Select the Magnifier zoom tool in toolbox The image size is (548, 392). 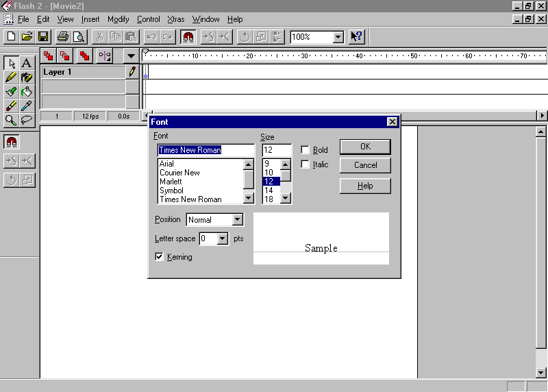[x=12, y=120]
